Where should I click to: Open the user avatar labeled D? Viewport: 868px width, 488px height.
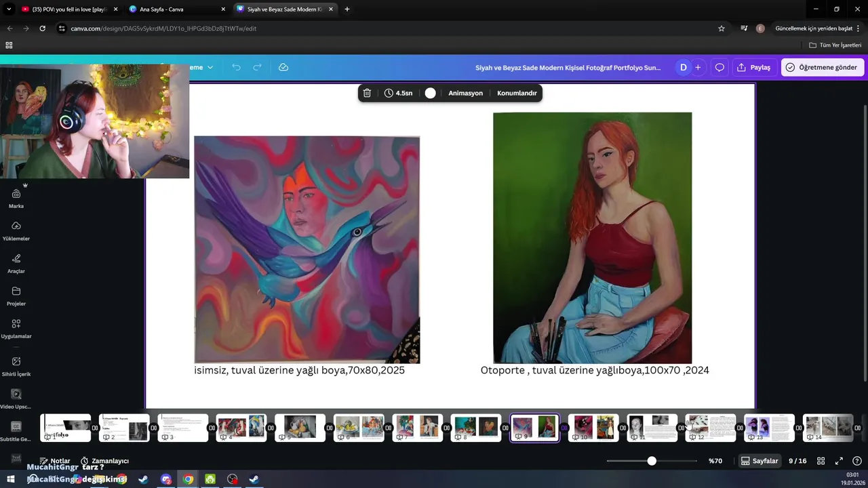(x=683, y=67)
